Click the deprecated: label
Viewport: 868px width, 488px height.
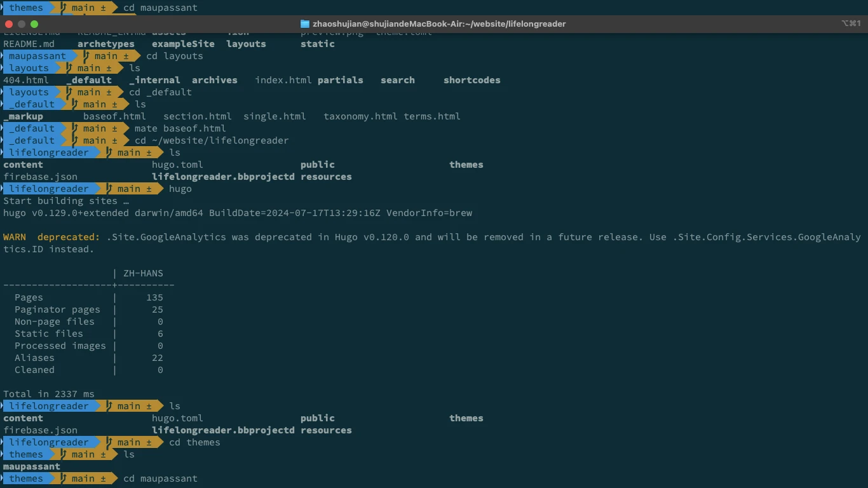[x=69, y=237]
